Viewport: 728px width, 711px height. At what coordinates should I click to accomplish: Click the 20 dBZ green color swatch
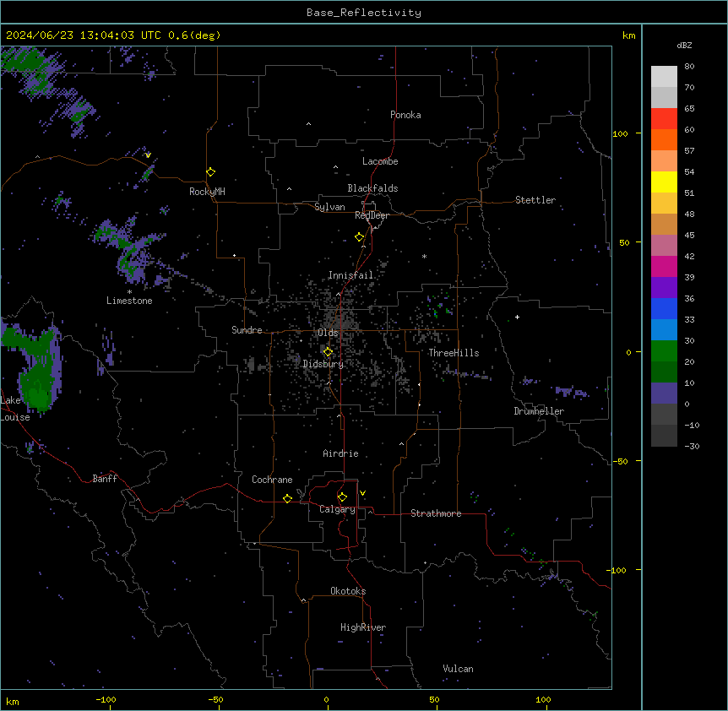point(664,351)
